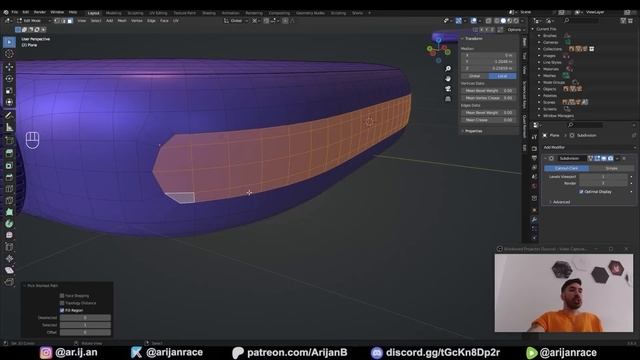Activate the Poly Build tool

[x=9, y=212]
